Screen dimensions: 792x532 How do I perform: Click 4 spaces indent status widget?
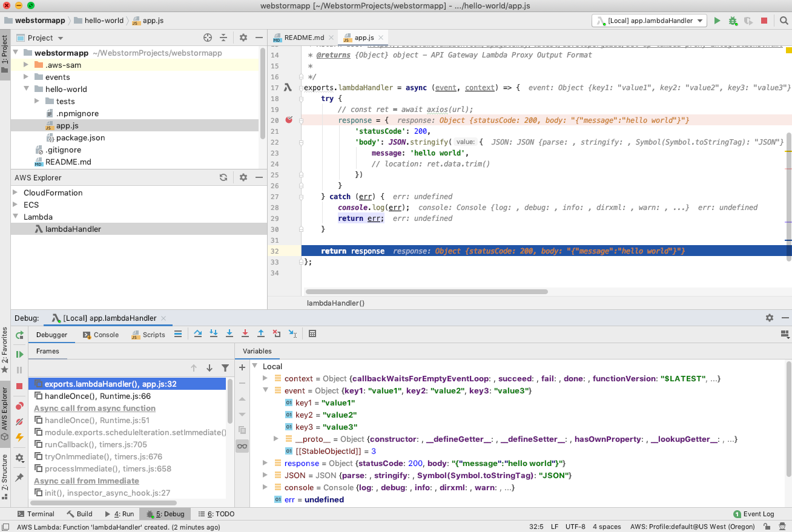[x=607, y=527]
